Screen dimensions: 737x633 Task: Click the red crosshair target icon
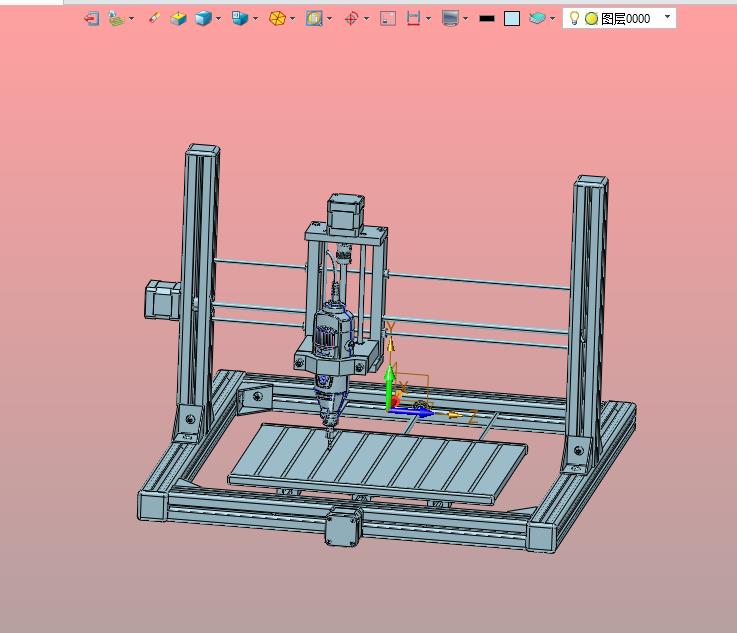click(x=351, y=19)
